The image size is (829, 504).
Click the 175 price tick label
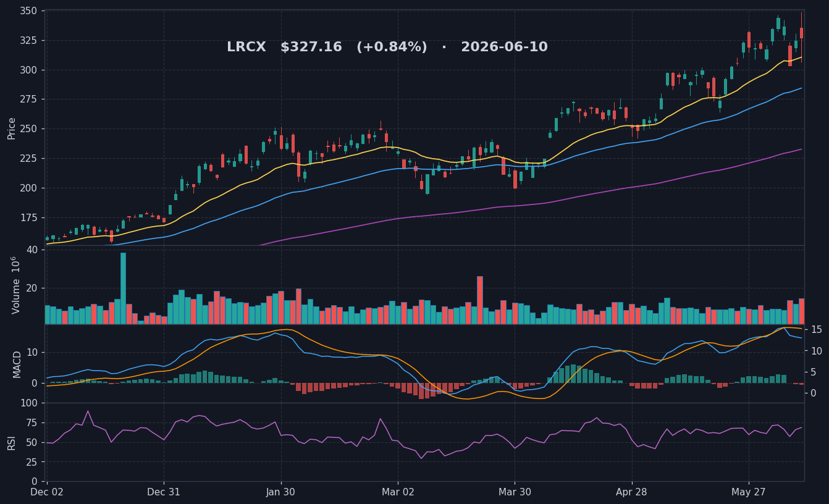[x=28, y=218]
